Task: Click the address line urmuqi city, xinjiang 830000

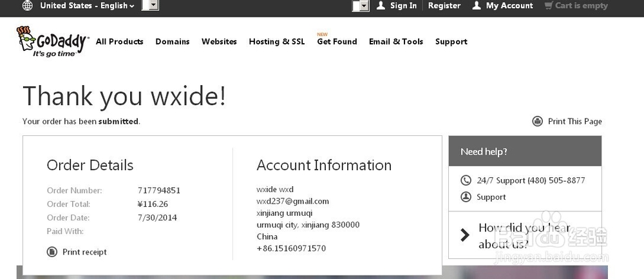Action: 308,225
